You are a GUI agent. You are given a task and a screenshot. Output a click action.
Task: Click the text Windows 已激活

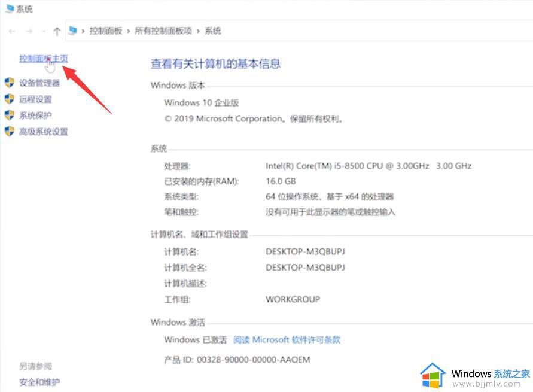pos(196,340)
